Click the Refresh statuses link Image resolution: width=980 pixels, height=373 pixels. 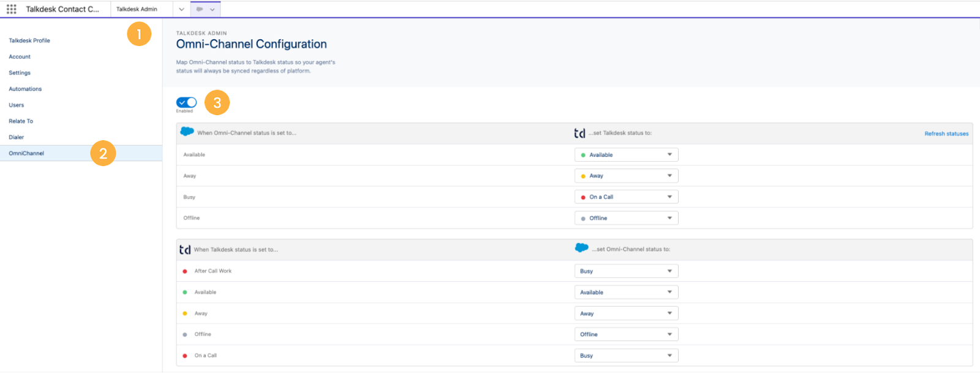946,134
